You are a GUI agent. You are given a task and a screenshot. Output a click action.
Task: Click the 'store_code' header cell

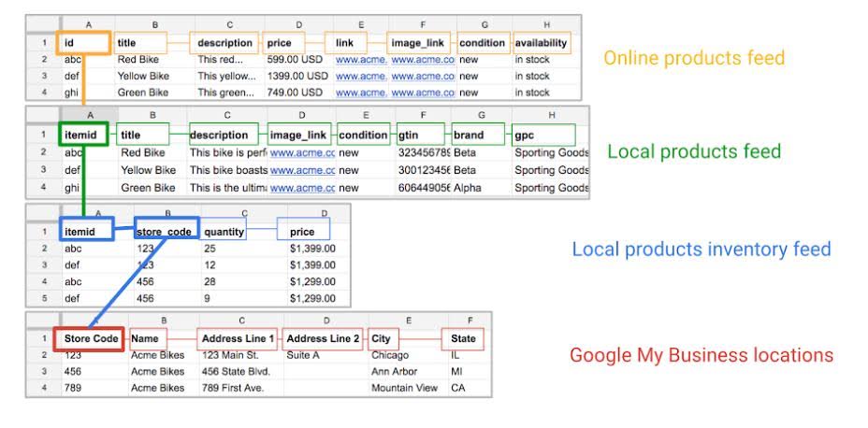(x=166, y=231)
